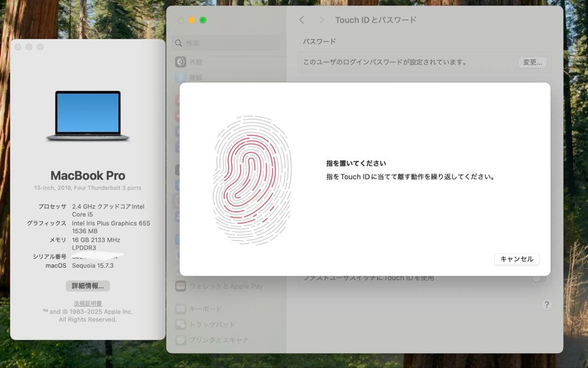Screen dimensions: 588x368
Task: Open the 法規証明書 link
Action: point(87,303)
